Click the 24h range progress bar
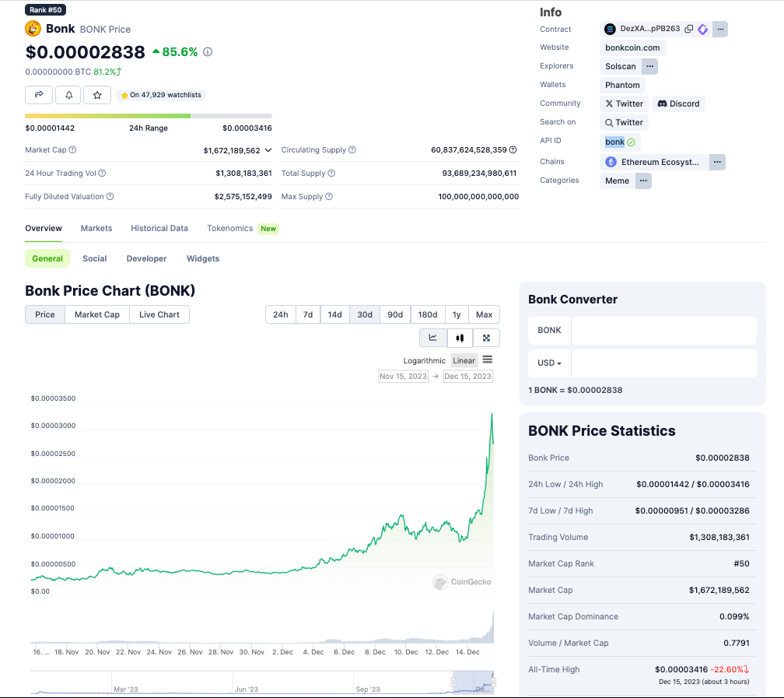784x698 pixels. [x=149, y=116]
